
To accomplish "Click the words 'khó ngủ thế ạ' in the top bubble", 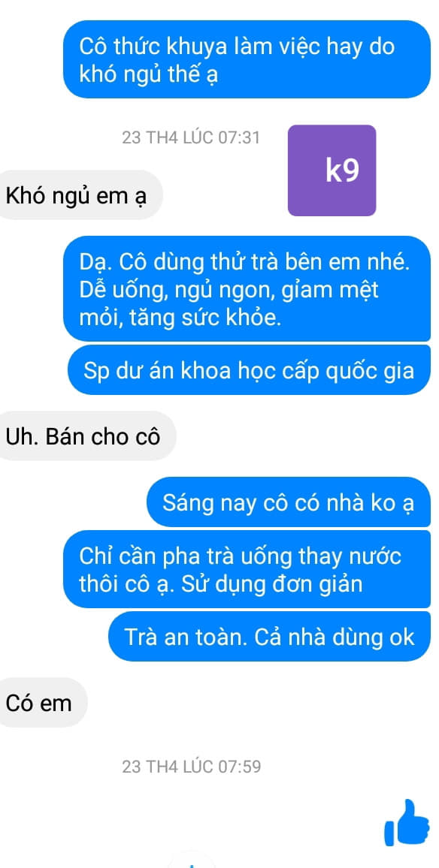I will [149, 74].
